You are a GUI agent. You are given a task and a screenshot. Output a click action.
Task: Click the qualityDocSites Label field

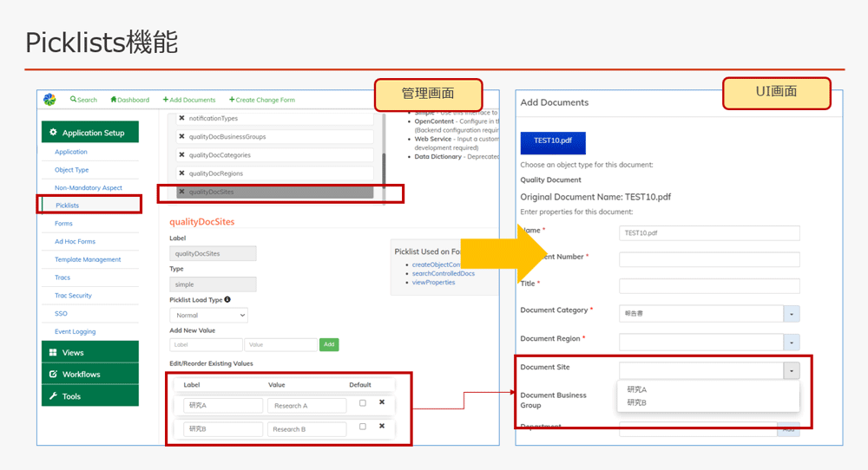213,253
